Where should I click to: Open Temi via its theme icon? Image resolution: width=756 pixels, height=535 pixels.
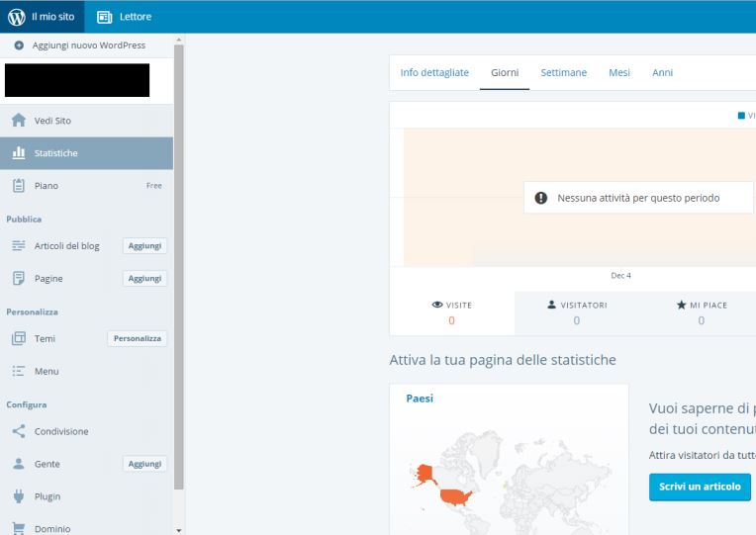18,338
